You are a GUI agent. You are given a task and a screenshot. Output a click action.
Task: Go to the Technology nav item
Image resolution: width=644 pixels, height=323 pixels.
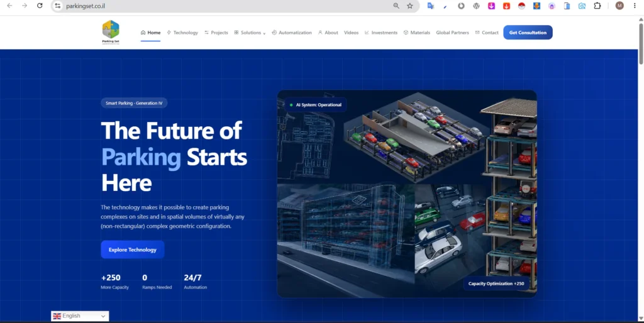click(x=182, y=33)
